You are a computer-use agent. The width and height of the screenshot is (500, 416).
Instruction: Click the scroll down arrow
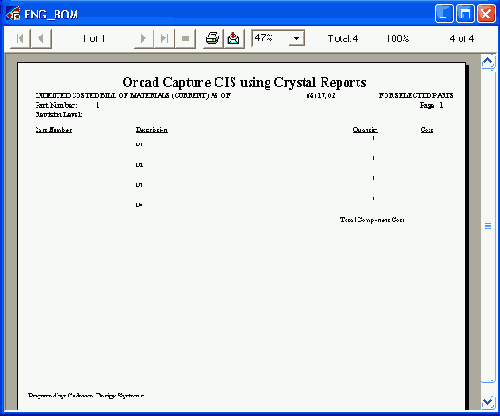tap(488, 401)
